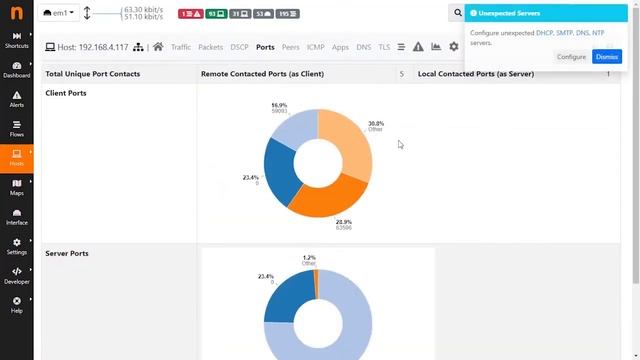Switch to the DSCP tab
The image size is (640, 360).
coord(239,47)
